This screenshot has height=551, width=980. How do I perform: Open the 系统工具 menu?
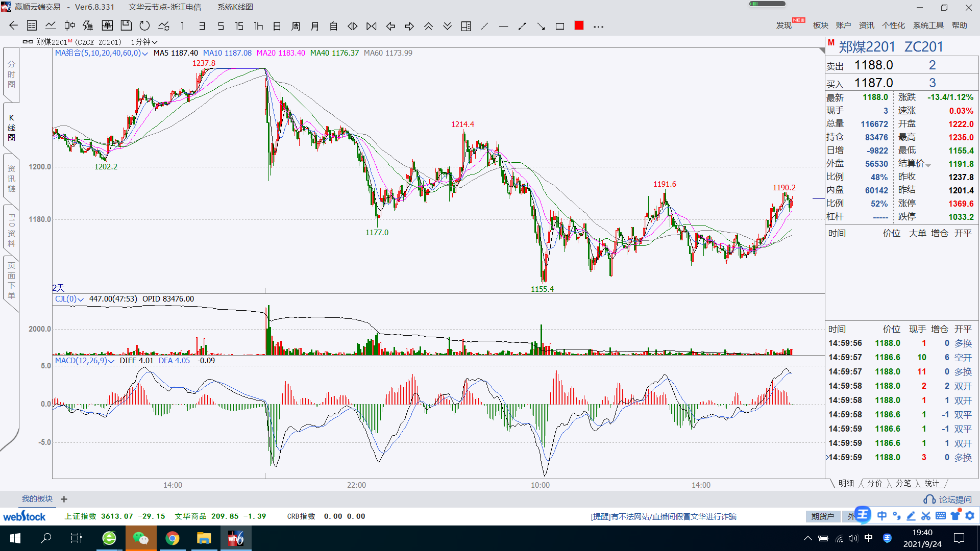tap(928, 26)
